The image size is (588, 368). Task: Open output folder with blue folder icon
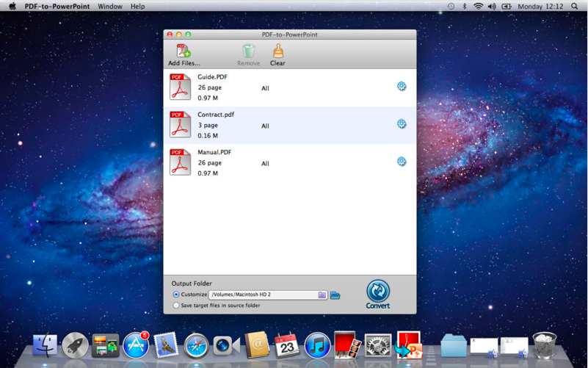(x=335, y=295)
